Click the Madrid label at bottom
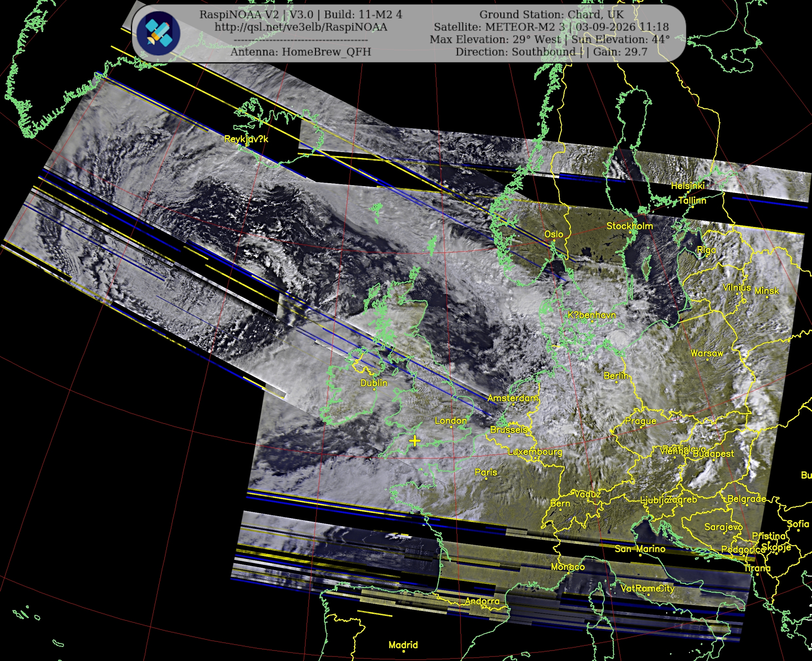 (x=403, y=645)
